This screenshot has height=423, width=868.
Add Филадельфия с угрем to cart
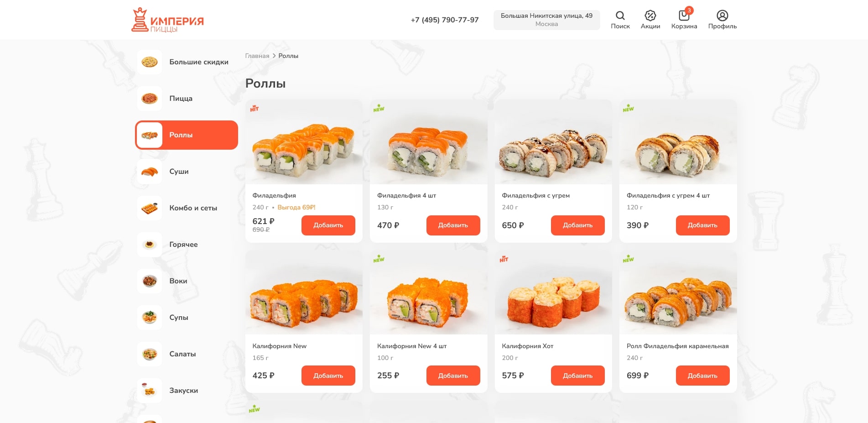(577, 225)
